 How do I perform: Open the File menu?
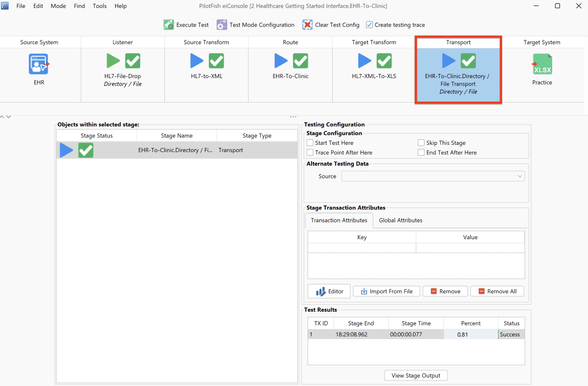[21, 6]
